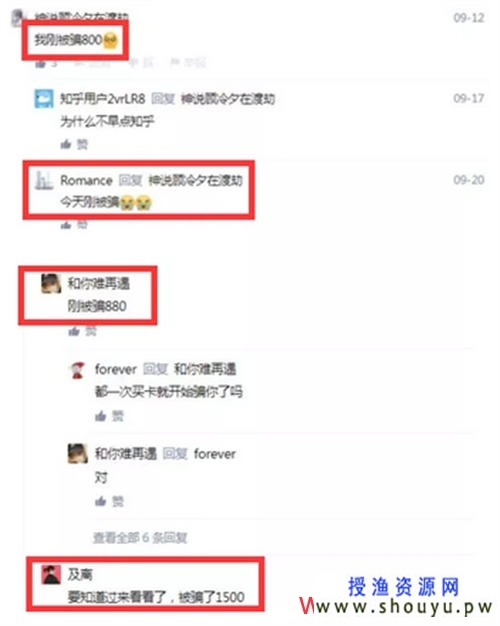Image resolution: width=500 pixels, height=626 pixels.
Task: Click forever's name in 和你难再遇's reply
Action: click(x=214, y=454)
